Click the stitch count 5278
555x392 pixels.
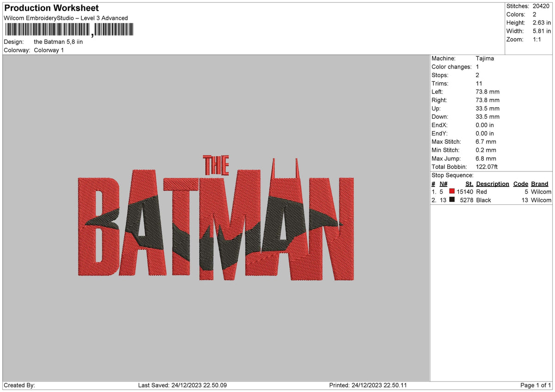tap(467, 200)
